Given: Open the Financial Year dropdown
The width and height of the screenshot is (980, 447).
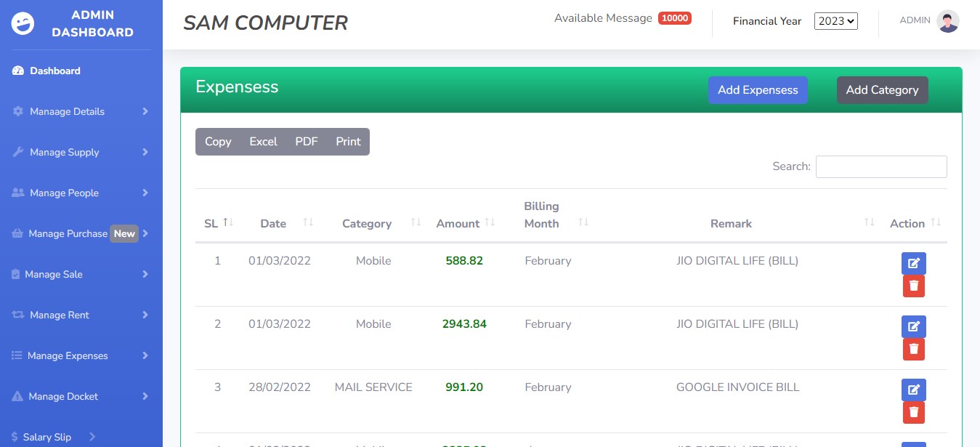Looking at the screenshot, I should point(835,21).
